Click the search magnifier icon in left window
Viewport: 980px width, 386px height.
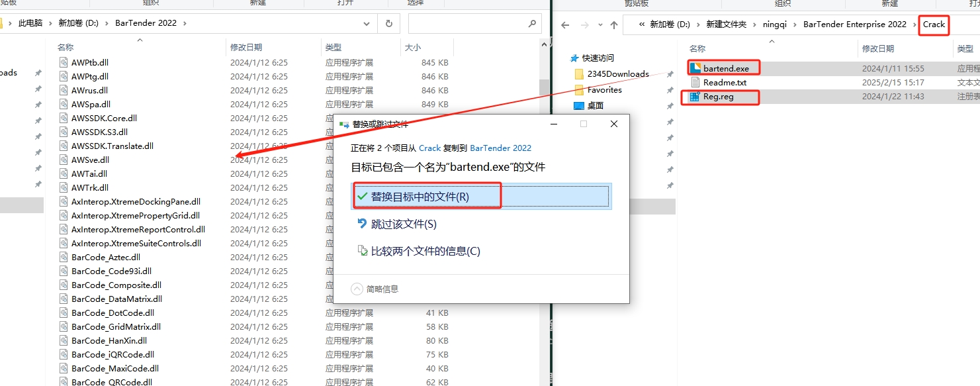coord(532,23)
